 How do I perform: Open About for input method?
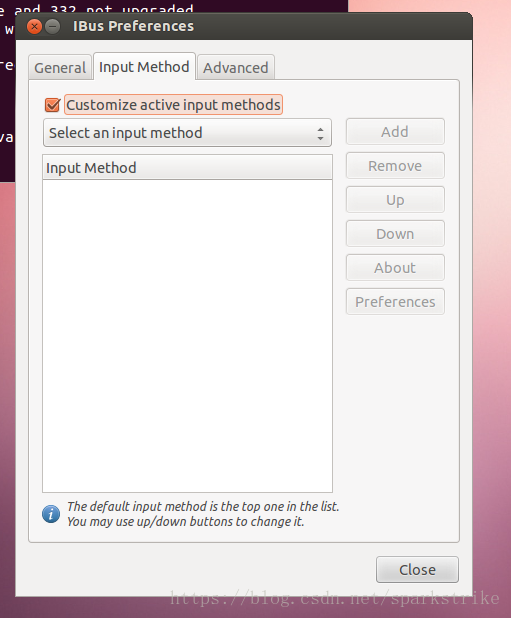395,268
